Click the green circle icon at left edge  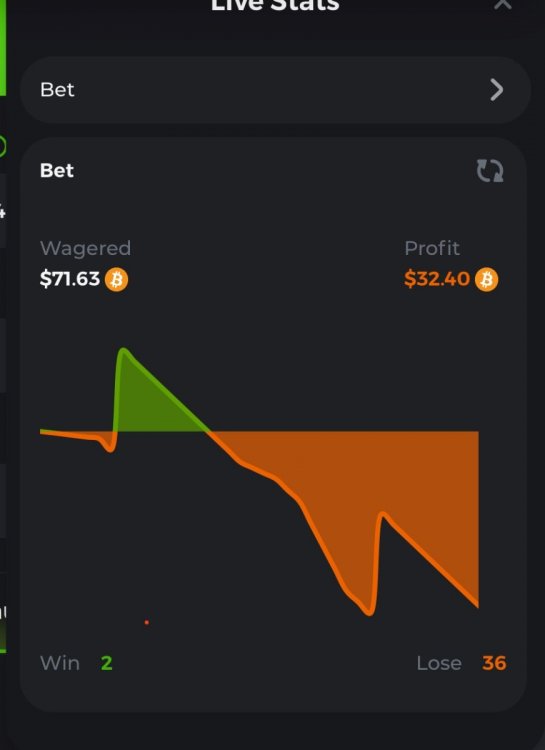tap(2, 146)
